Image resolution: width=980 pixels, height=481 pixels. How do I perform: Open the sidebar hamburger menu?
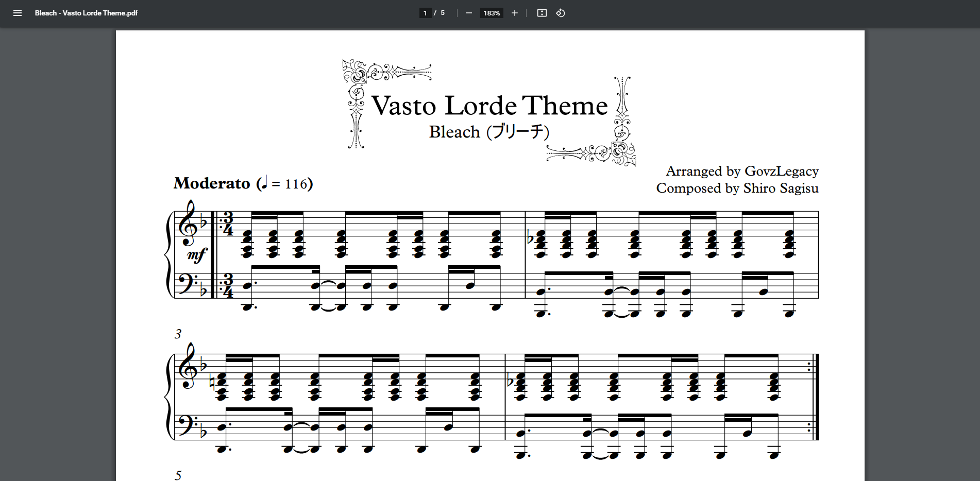pos(18,13)
